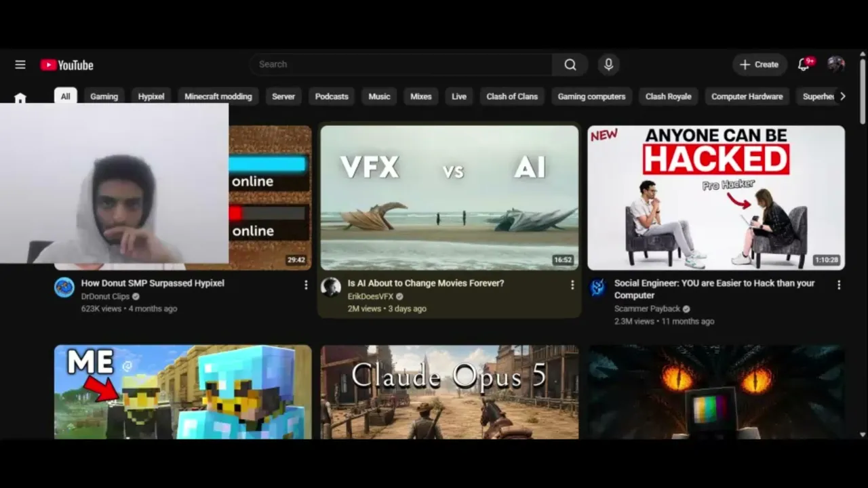Screen dimensions: 868x488
Task: Visit the DrDonut Clips channel name
Action: [x=105, y=297]
